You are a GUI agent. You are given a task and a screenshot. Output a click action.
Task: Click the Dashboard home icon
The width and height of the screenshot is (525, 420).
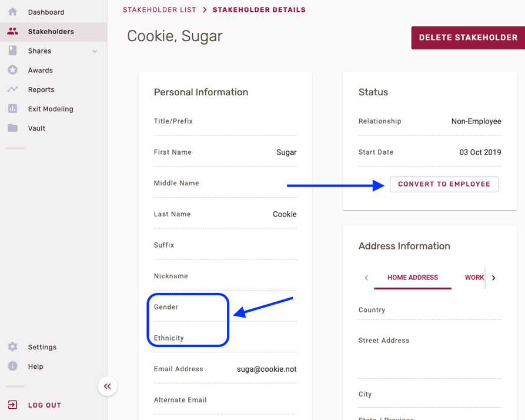(12, 12)
